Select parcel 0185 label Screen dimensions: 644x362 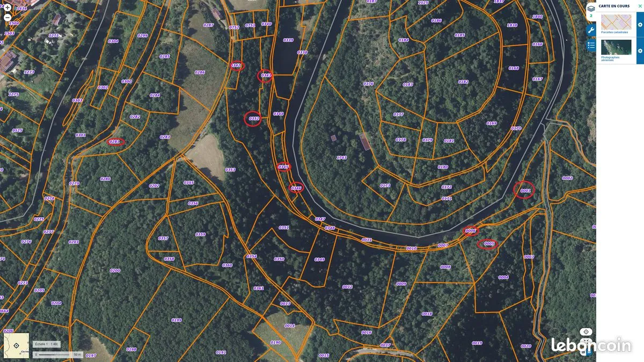click(x=459, y=35)
